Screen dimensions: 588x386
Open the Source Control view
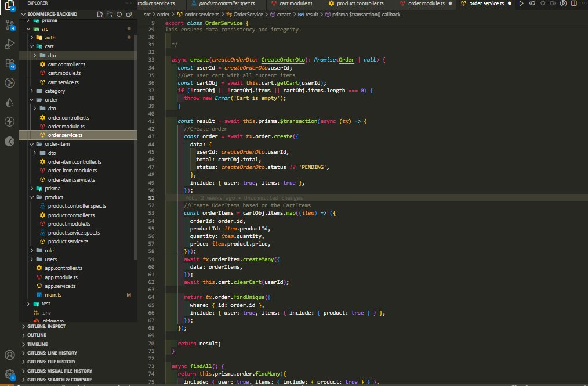9,25
